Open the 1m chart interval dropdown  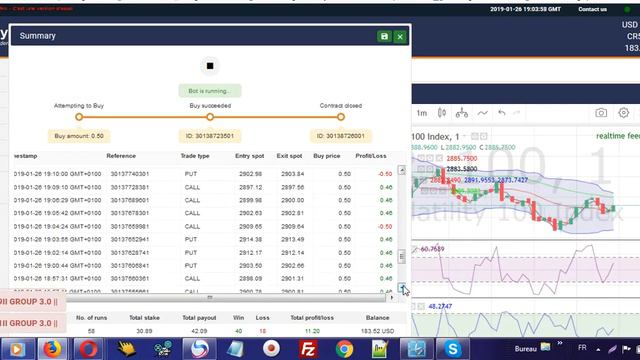click(x=422, y=113)
